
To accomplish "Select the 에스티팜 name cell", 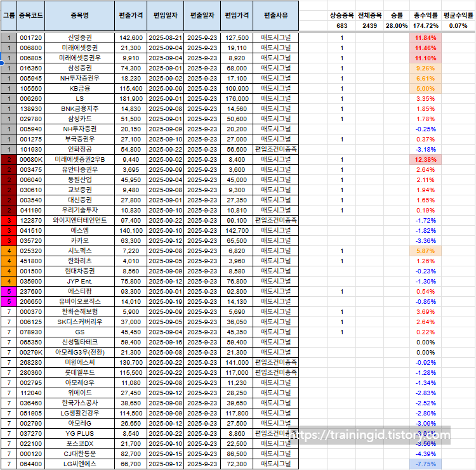I will tap(79, 292).
